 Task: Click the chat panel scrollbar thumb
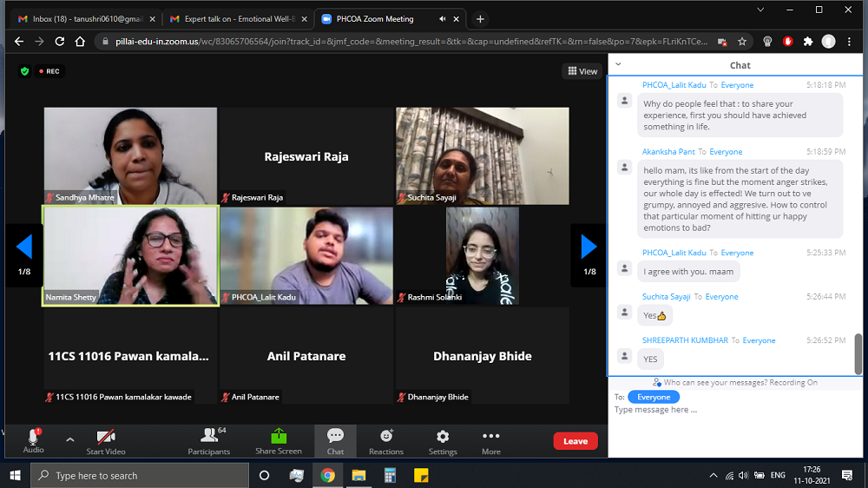[x=859, y=353]
